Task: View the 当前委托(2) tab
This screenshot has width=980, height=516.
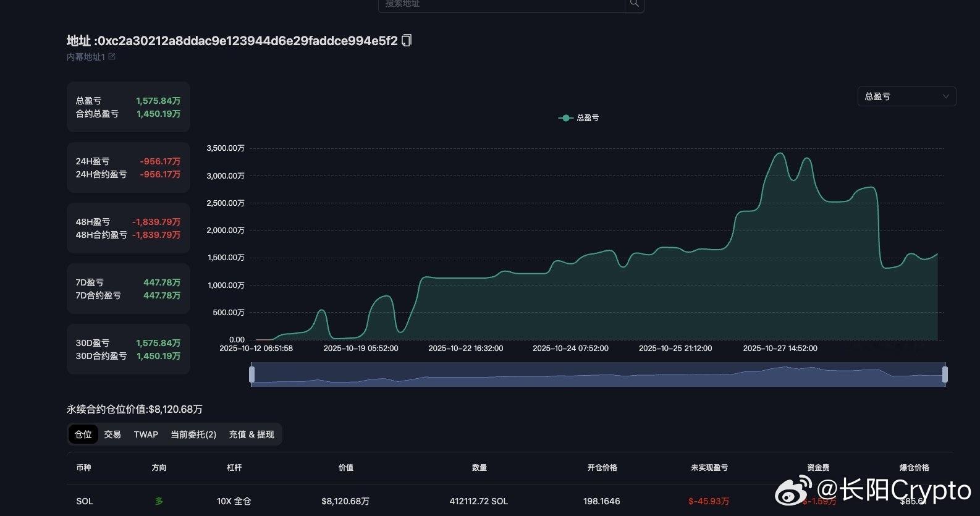Action: click(193, 434)
